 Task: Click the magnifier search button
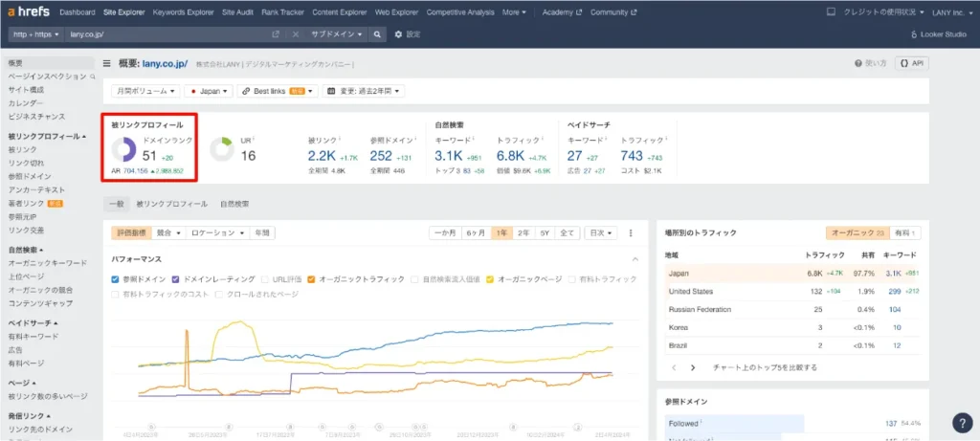click(377, 34)
